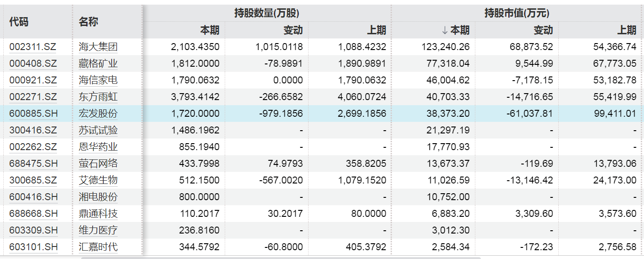
Task: Select the cell -119.69
Action: [536, 164]
